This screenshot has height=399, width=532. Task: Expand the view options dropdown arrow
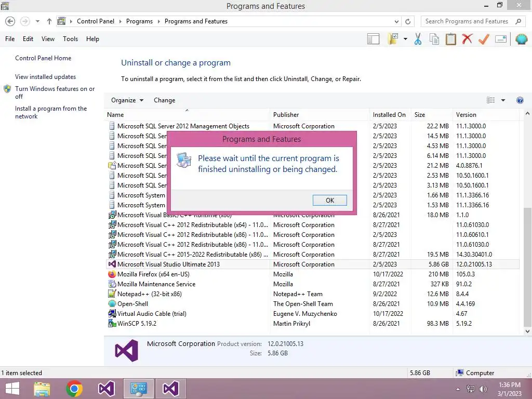pos(503,100)
